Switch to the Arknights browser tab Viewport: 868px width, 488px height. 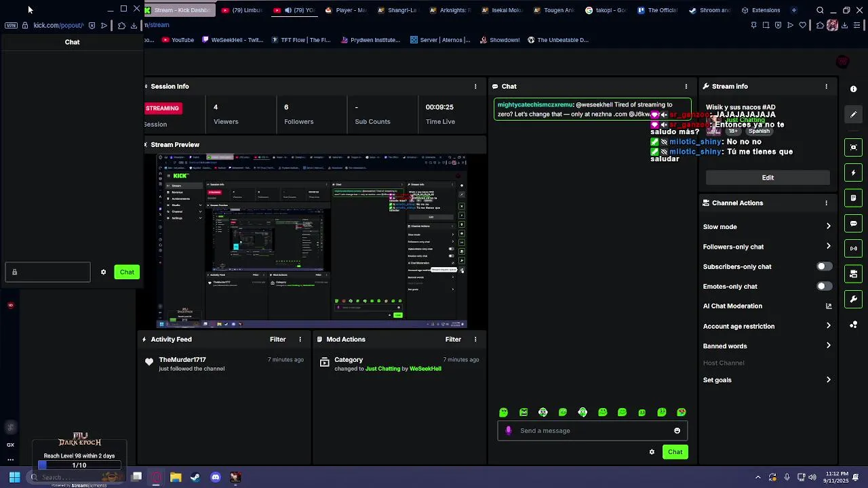[x=450, y=10]
